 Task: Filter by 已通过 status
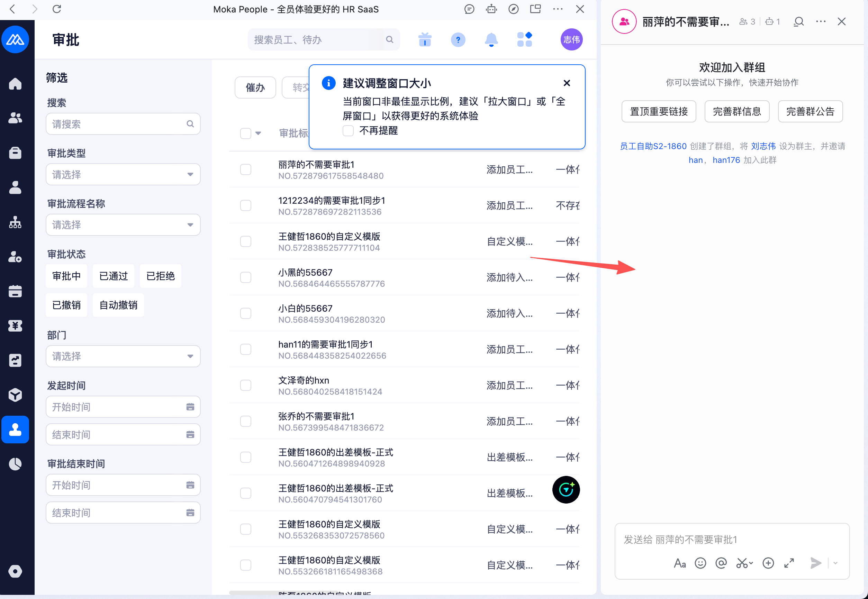tap(114, 276)
